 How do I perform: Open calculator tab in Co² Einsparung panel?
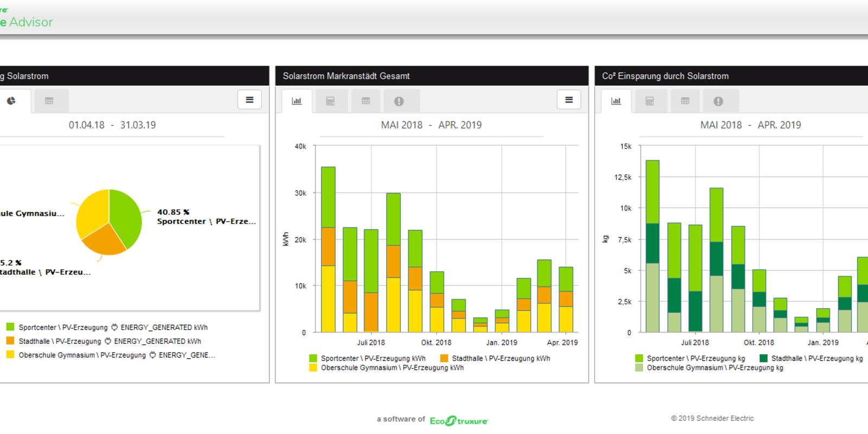(x=650, y=101)
